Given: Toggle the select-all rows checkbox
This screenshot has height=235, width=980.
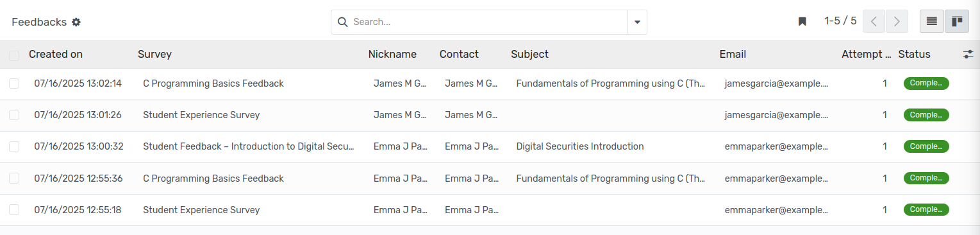Looking at the screenshot, I should (14, 55).
